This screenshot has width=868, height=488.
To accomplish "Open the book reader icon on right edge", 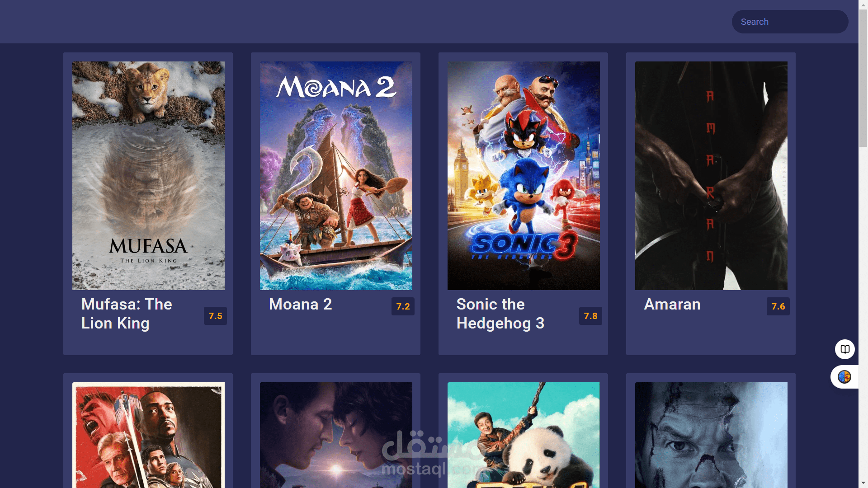I will tap(844, 349).
